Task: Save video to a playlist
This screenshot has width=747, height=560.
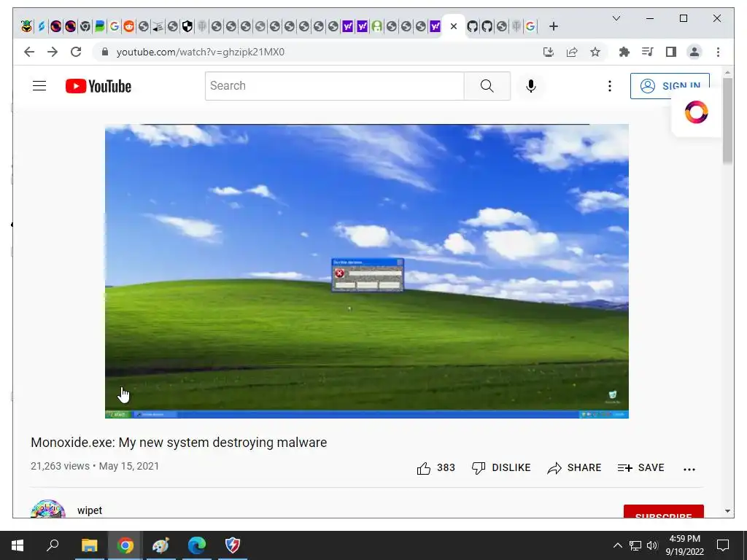Action: pyautogui.click(x=640, y=468)
